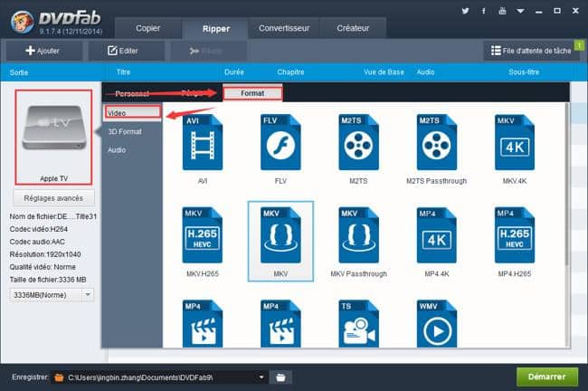Open the Convertisseur tab
This screenshot has height=391, width=588.
tap(284, 28)
